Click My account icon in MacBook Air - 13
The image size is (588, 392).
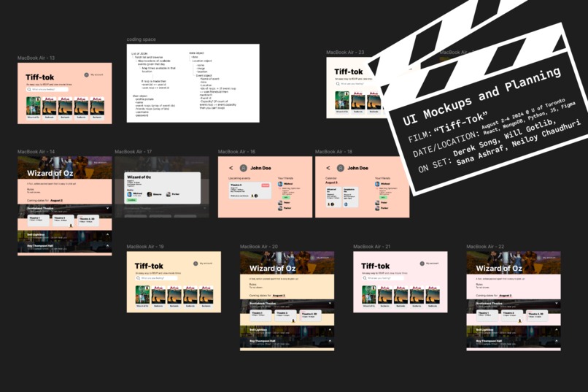(86, 75)
